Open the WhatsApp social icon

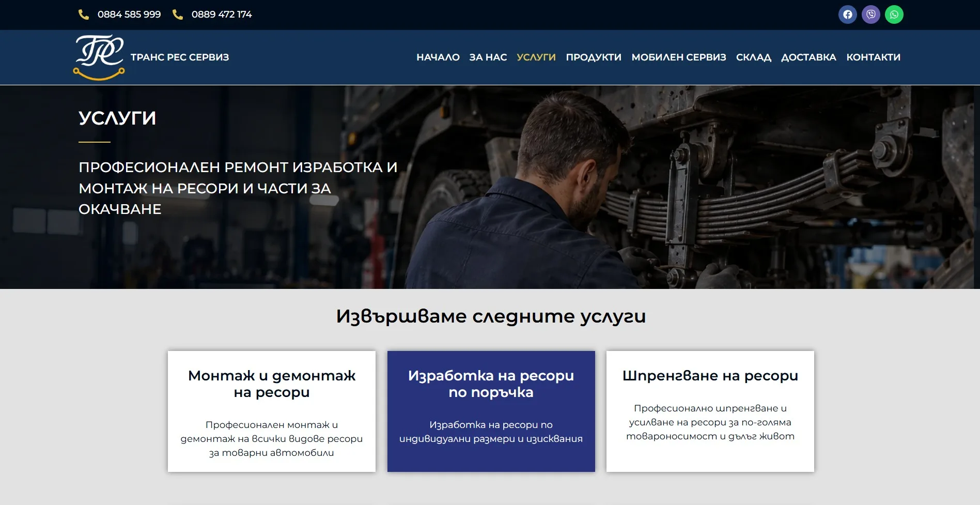point(894,14)
